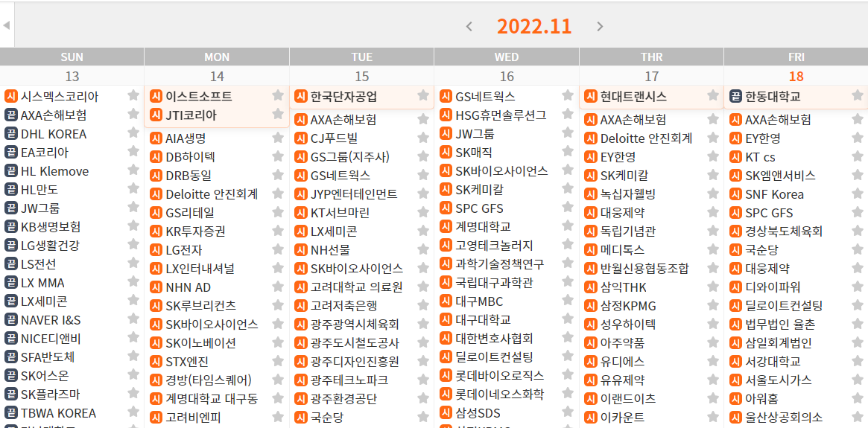Toggle favorite star for 한동대학교
Screen dimensions: 868x428
click(x=858, y=95)
